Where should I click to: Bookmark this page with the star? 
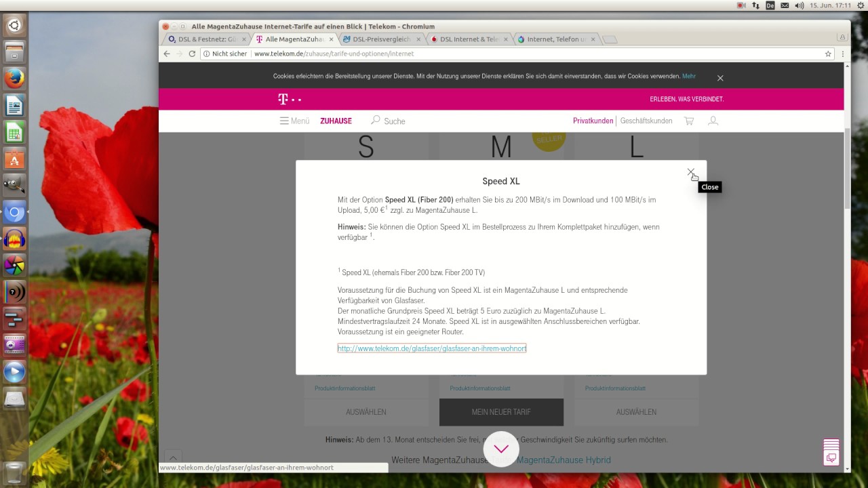pos(828,54)
